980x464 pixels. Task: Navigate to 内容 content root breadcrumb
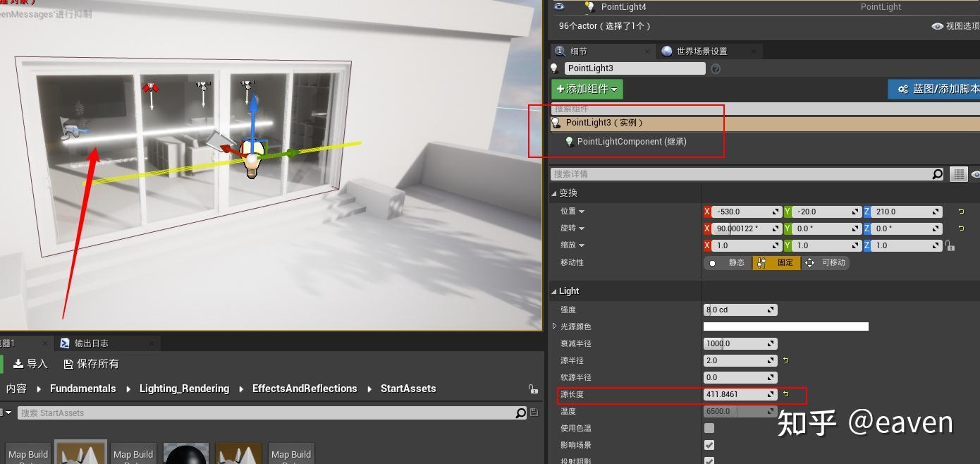(x=16, y=389)
